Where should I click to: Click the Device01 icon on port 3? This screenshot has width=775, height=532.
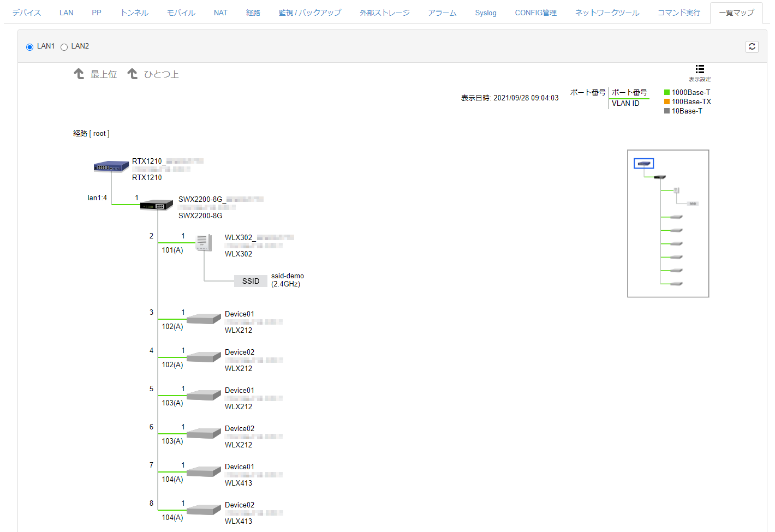[x=204, y=319]
